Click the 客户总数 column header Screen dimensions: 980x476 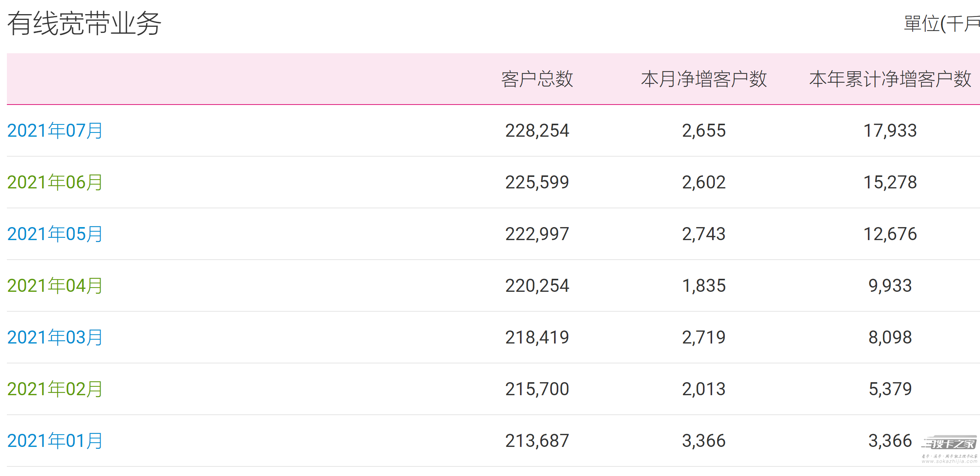[x=537, y=79]
